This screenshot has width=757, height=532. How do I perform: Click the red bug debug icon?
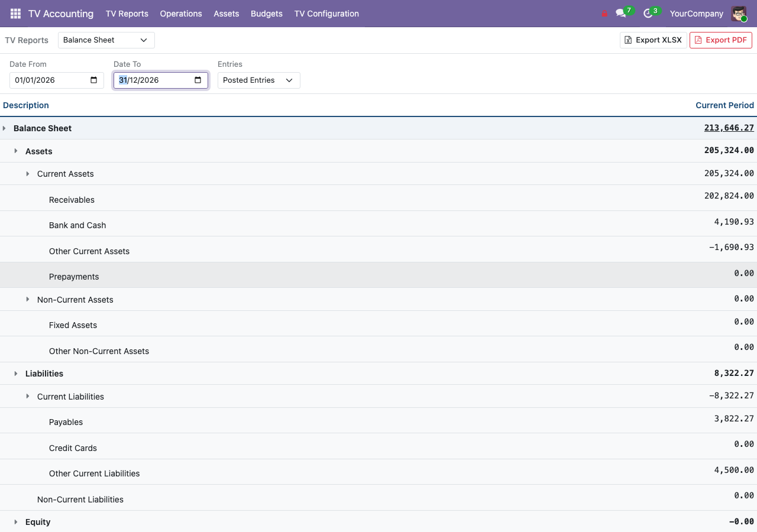(604, 14)
